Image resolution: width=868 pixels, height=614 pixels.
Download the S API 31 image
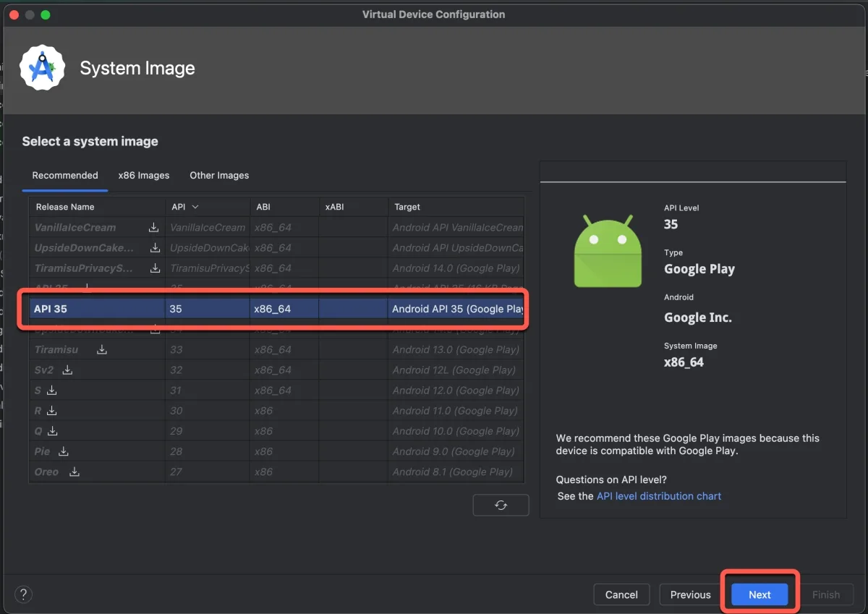pos(51,390)
